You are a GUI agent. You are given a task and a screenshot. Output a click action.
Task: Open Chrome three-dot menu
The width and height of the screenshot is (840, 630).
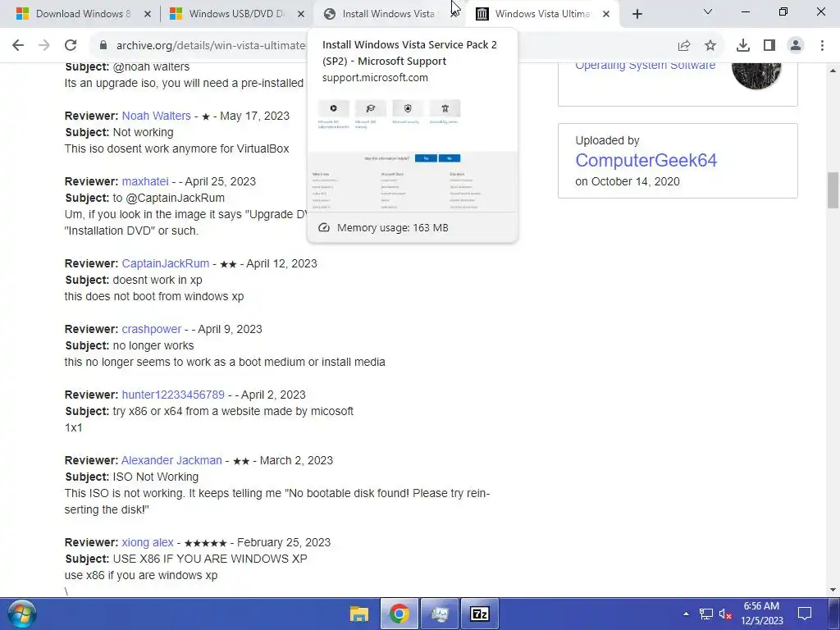point(822,46)
